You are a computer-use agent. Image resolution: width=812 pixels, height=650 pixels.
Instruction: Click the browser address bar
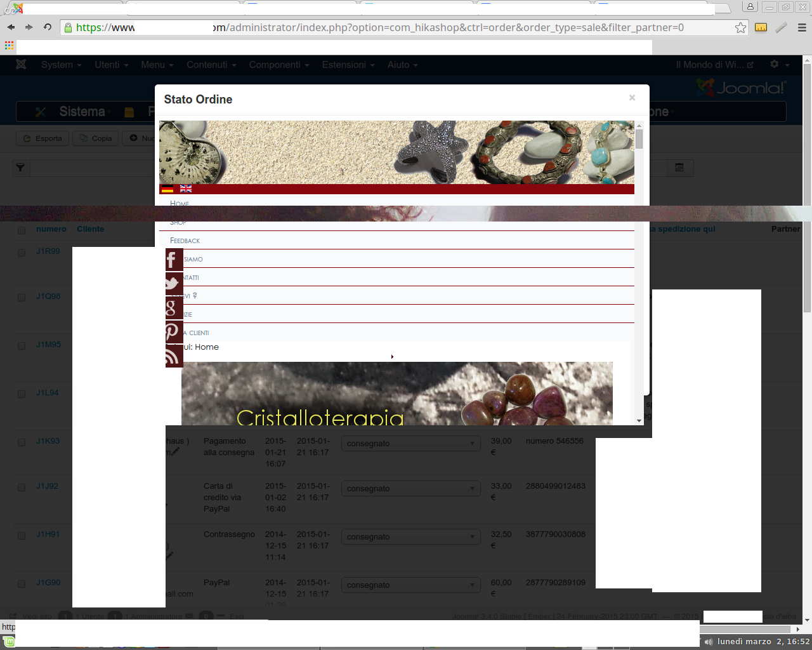tap(405, 27)
